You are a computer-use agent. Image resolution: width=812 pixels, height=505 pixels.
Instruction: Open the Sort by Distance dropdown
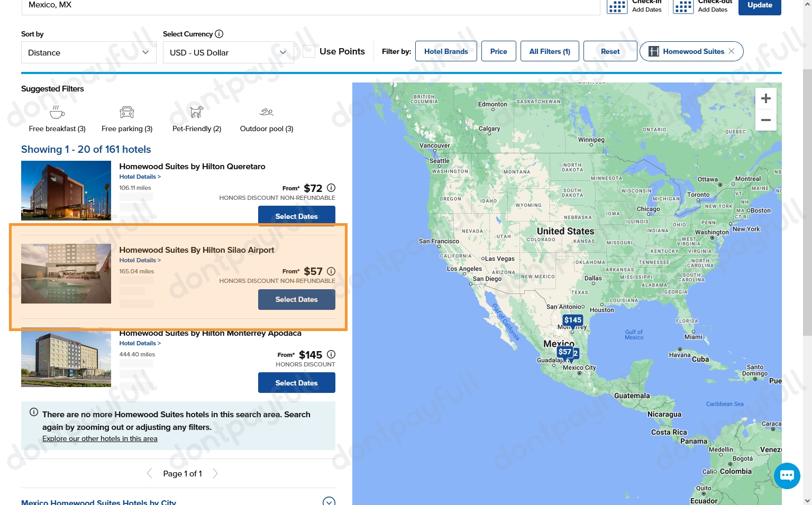pyautogui.click(x=88, y=52)
